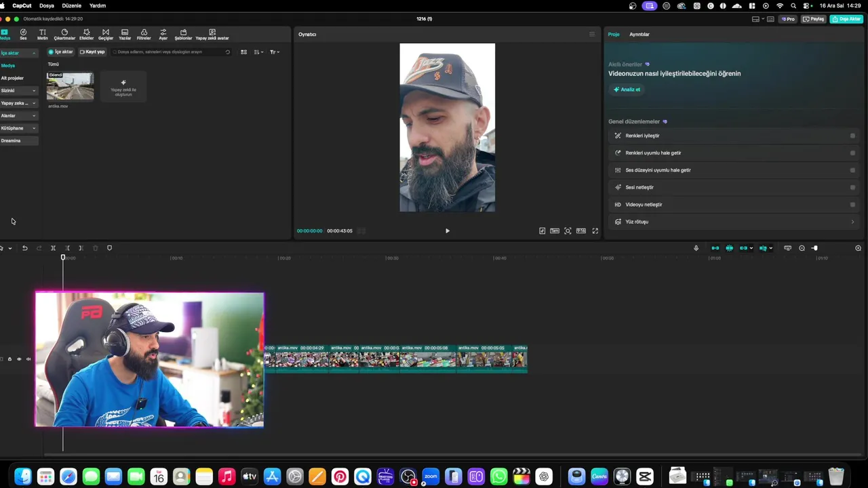Screen dimensions: 868x488
Task: Open the player fullscreen icon
Action: click(595, 231)
